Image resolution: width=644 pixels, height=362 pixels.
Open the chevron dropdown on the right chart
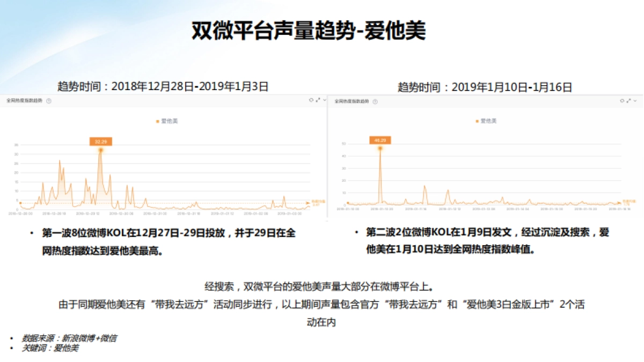pos(635,100)
